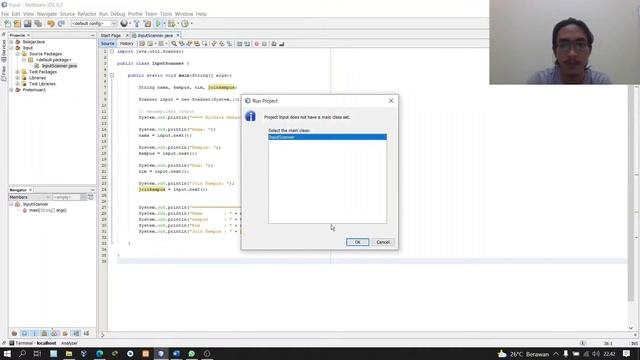Select InputScanner in main class list
This screenshot has width=640, height=360.
(x=327, y=137)
